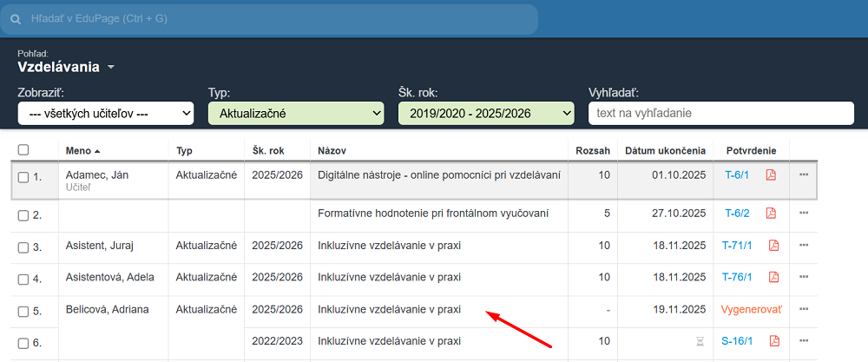
Task: Tick the select-all checkbox in header
Action: [x=23, y=150]
